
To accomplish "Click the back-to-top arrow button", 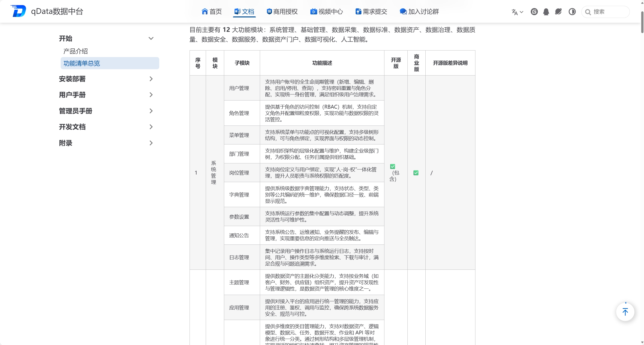I will click(625, 312).
